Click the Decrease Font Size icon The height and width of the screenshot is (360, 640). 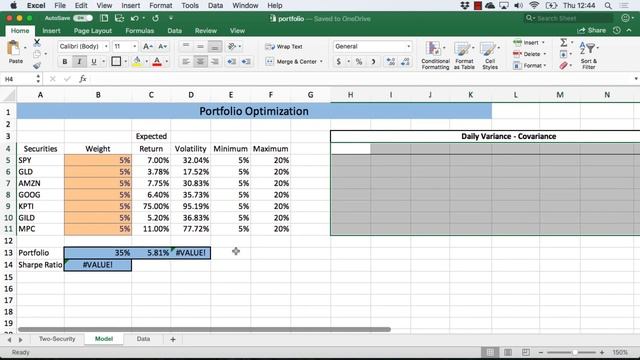pyautogui.click(x=162, y=47)
